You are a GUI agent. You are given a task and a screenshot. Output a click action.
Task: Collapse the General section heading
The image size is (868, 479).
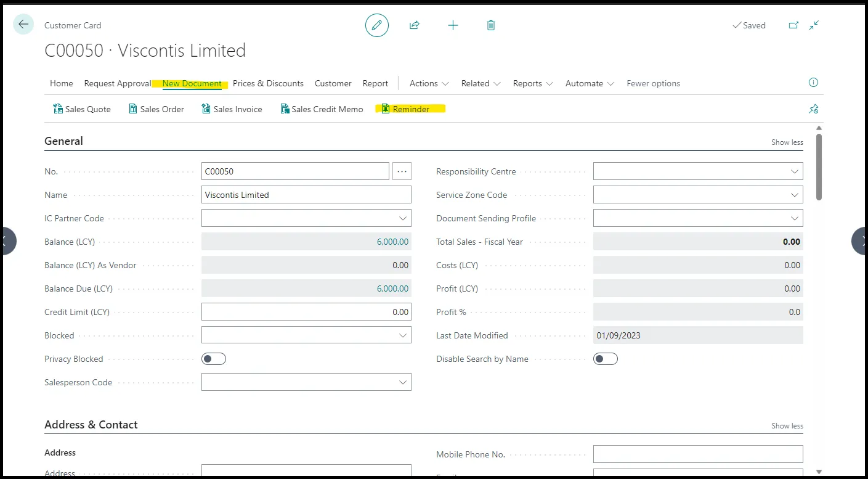click(x=63, y=141)
